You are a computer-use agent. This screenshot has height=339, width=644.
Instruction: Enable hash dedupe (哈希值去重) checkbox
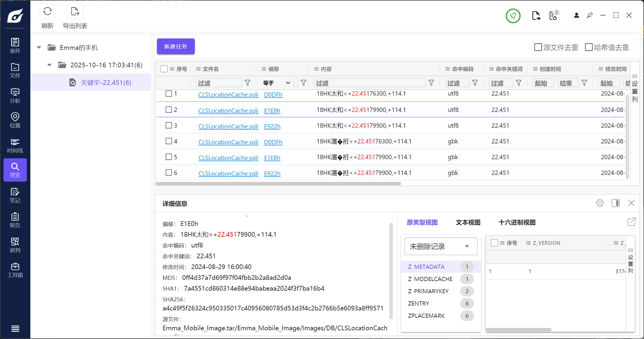589,47
